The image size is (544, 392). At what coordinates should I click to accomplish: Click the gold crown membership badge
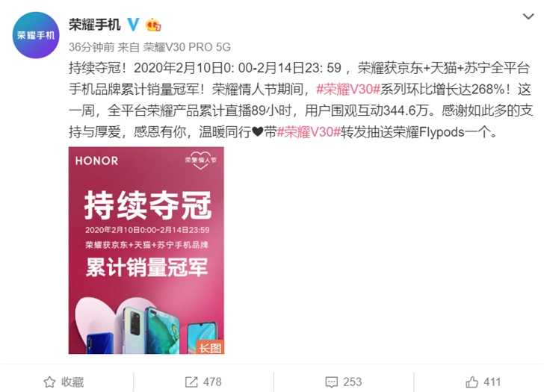[153, 25]
